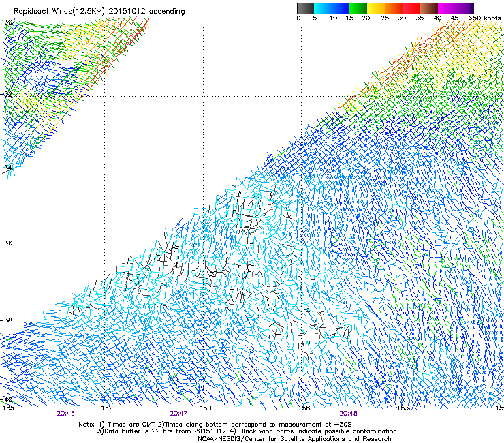Click the '-32' latitude axis label
504x443 pixels.
(x=6, y=94)
